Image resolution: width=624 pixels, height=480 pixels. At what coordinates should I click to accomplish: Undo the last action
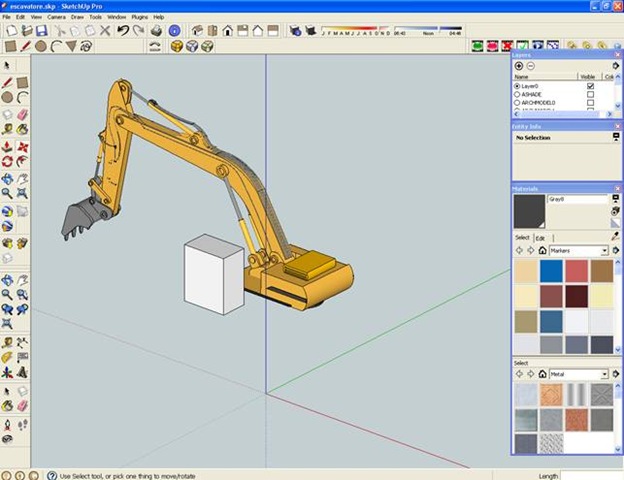123,31
